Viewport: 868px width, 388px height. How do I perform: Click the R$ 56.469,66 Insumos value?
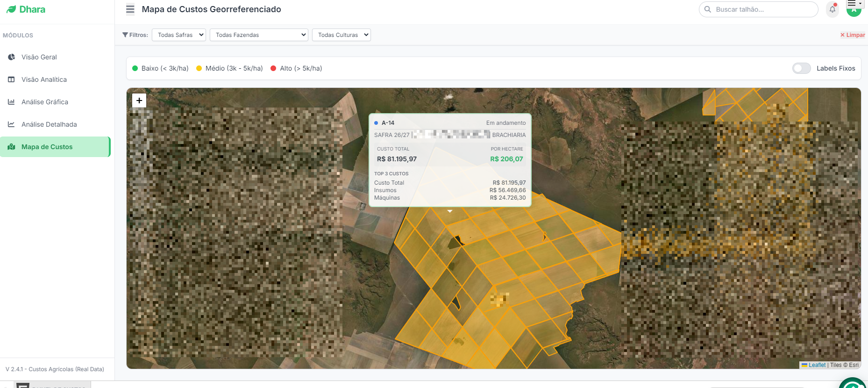click(x=508, y=190)
